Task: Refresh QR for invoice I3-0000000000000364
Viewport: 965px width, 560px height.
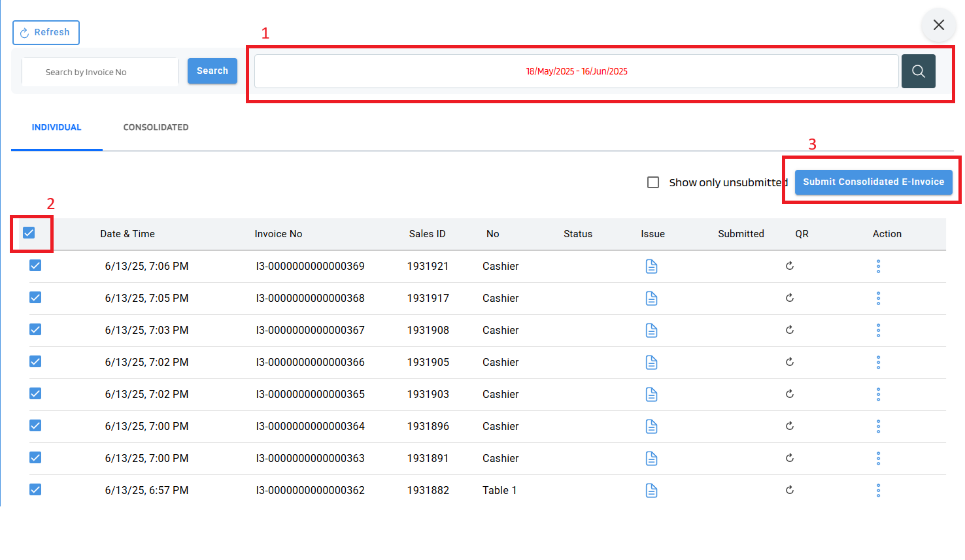Action: [x=790, y=425]
